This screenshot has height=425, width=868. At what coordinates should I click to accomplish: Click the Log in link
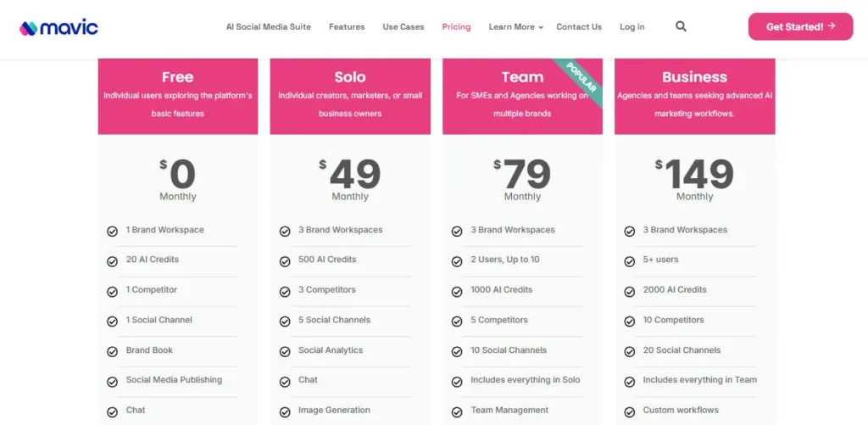click(x=632, y=27)
